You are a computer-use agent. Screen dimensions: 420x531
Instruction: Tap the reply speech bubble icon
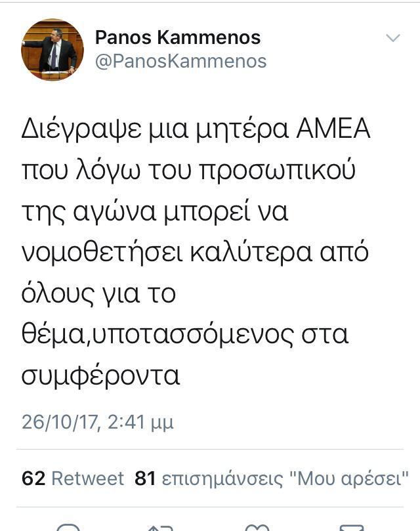coord(69,527)
